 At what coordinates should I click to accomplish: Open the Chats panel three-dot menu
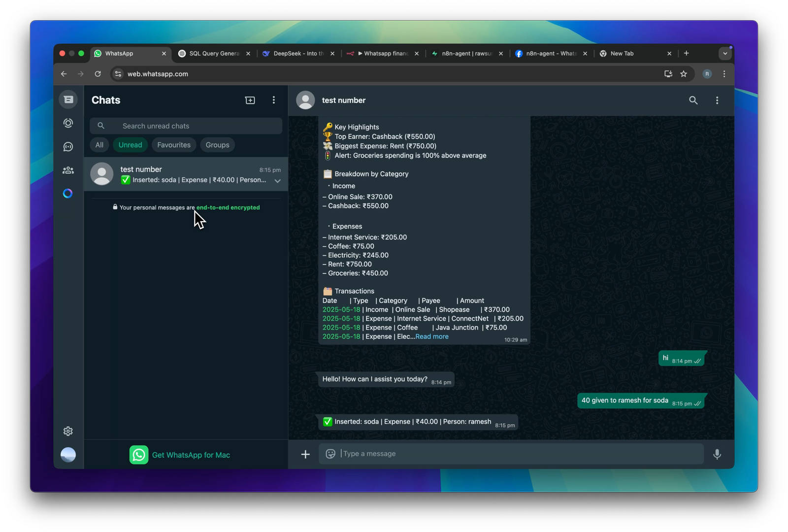pyautogui.click(x=274, y=100)
